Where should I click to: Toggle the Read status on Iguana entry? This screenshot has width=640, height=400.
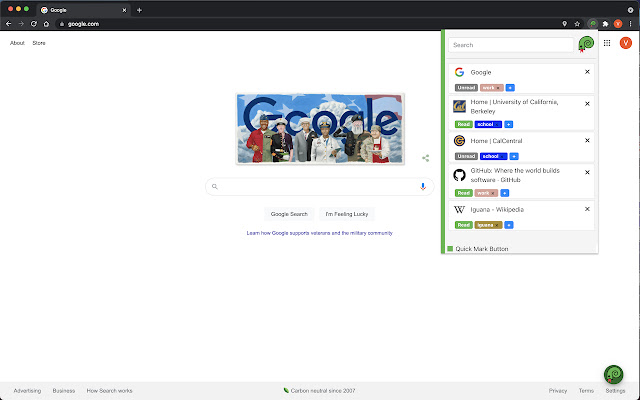(x=464, y=225)
